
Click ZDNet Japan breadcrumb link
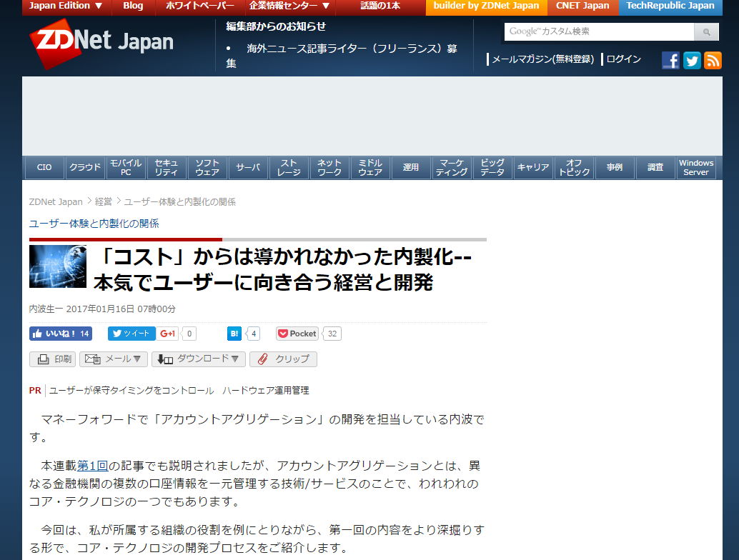pos(56,202)
